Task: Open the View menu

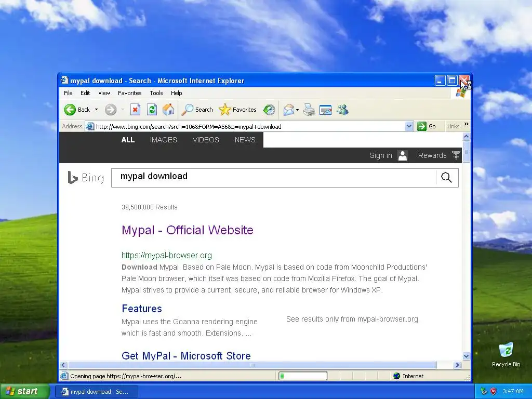Action: 104,93
